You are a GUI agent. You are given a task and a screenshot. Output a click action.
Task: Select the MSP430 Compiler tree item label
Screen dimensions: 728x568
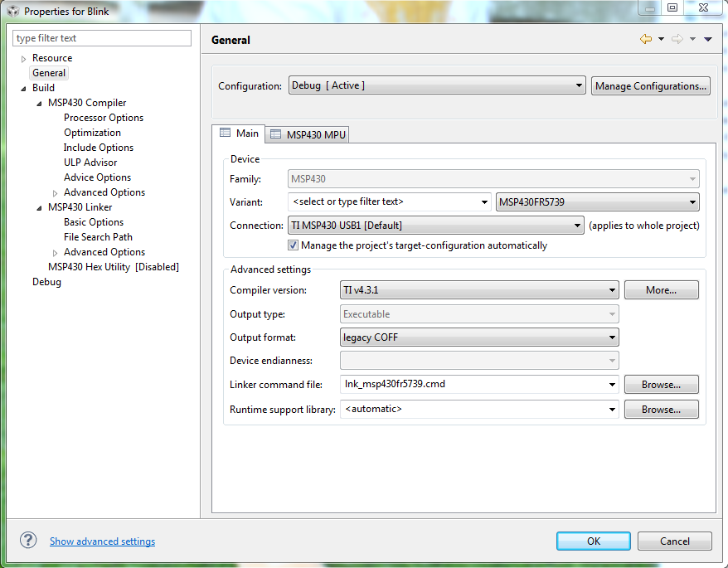87,103
